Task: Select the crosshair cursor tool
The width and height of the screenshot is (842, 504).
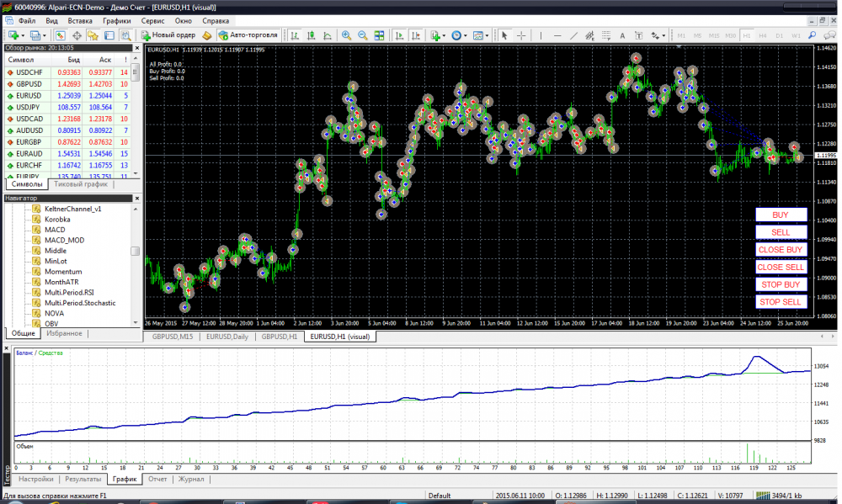Action: pyautogui.click(x=521, y=35)
